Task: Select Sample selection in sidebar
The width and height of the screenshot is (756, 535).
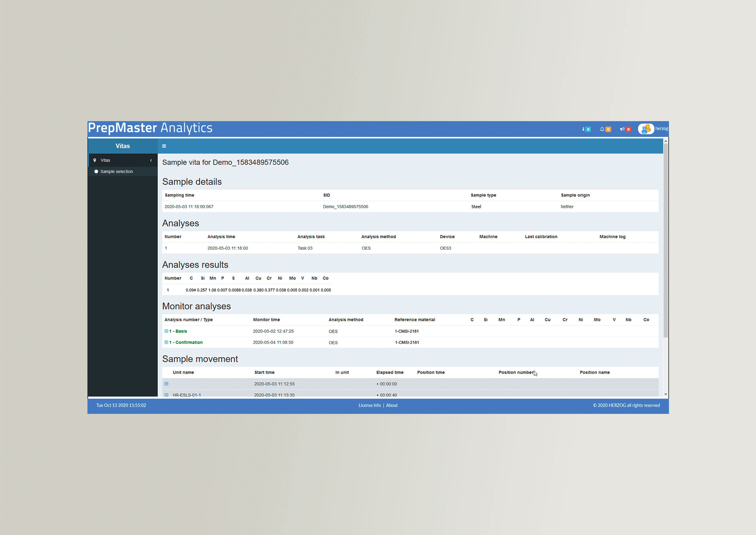Action: (116, 171)
